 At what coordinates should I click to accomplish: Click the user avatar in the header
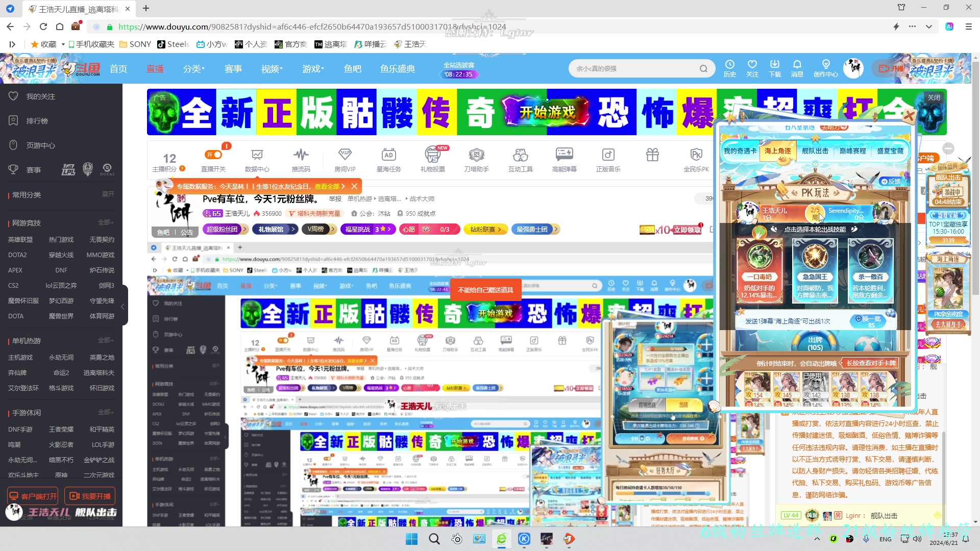coord(853,68)
